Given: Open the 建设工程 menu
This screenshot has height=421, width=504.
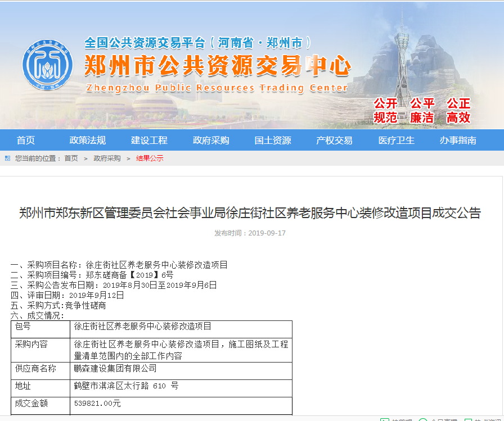Looking at the screenshot, I should coord(148,140).
